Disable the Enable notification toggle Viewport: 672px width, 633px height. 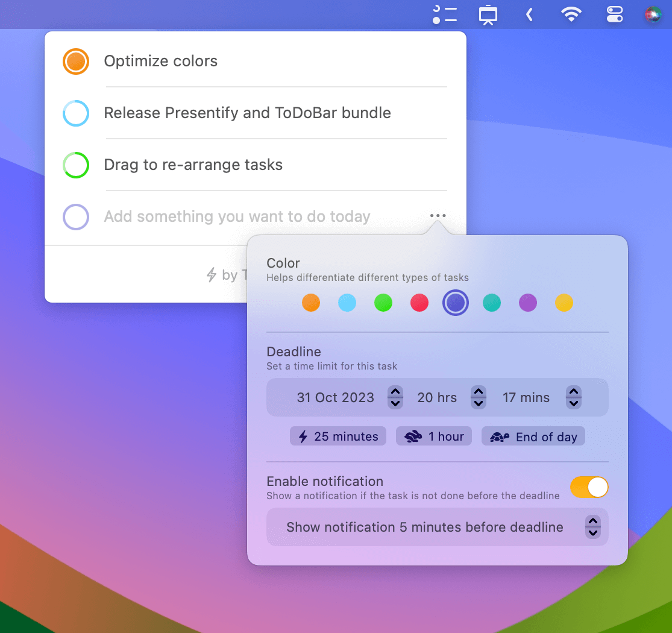click(x=589, y=487)
